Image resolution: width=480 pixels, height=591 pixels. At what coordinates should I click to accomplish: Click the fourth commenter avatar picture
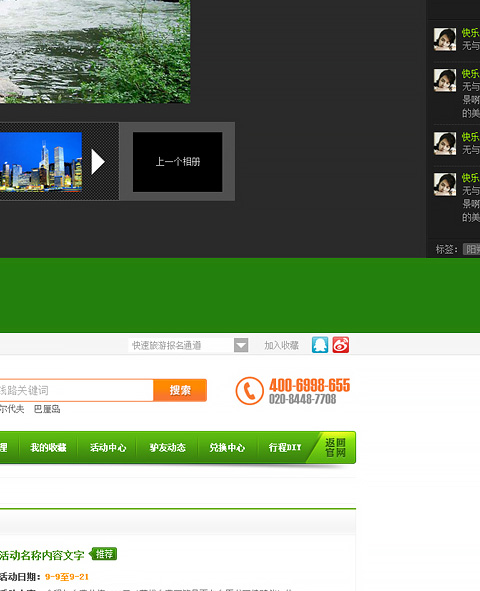(445, 184)
